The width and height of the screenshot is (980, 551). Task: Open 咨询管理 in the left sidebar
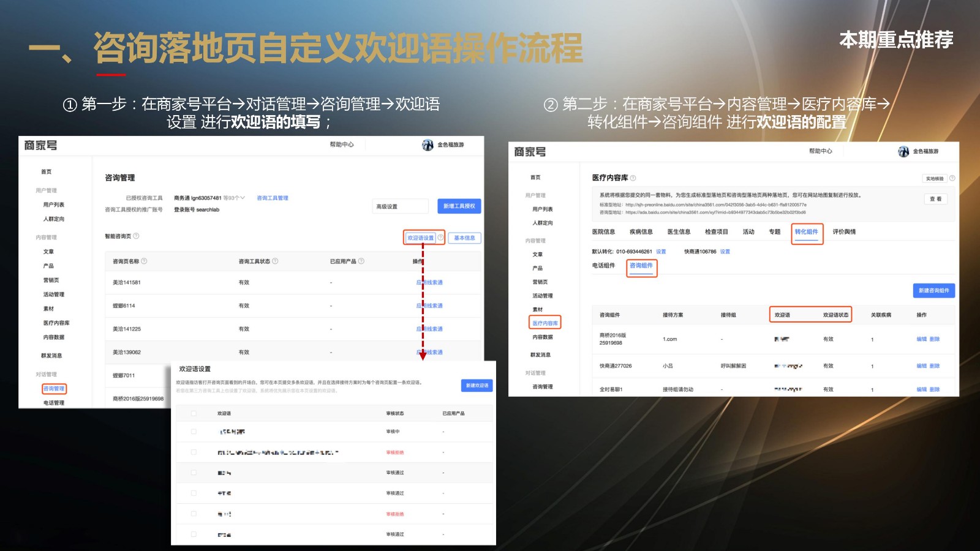pyautogui.click(x=54, y=389)
